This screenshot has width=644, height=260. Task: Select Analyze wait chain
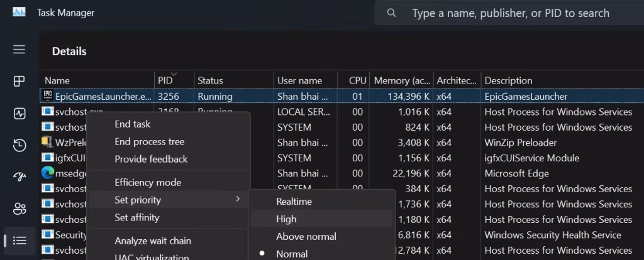pos(153,241)
